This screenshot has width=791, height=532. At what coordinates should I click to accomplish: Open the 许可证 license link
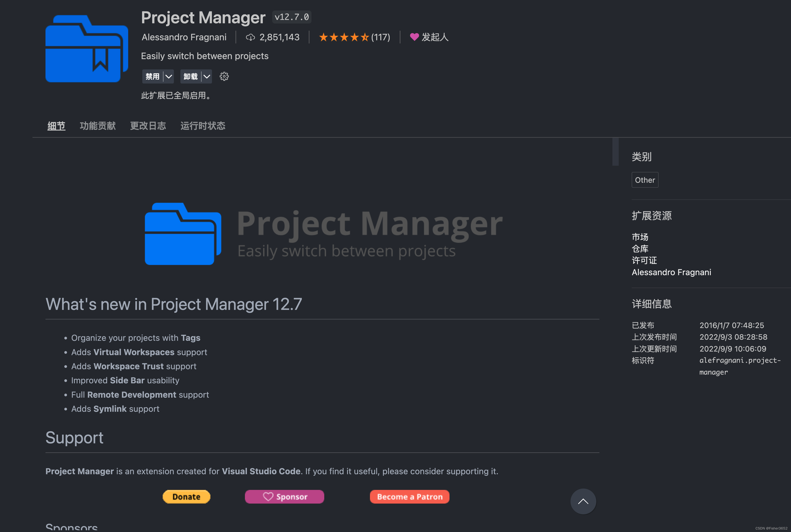point(644,260)
